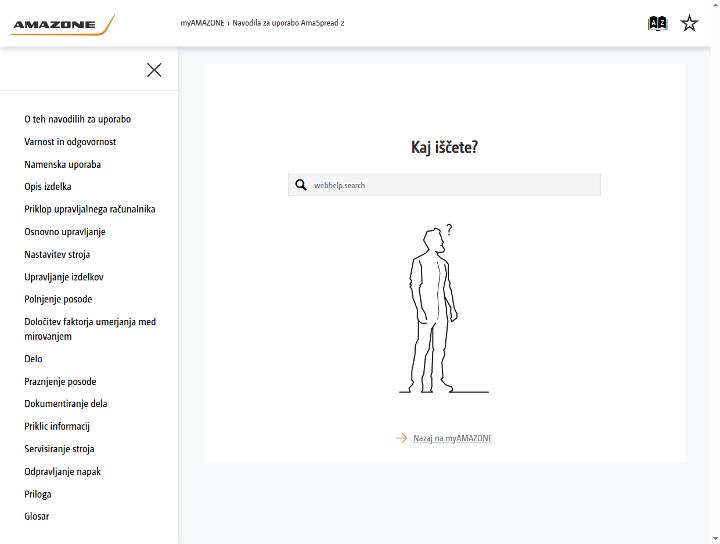The width and height of the screenshot is (720, 544).
Task: Select Priklic informacij entry
Action: click(x=57, y=426)
